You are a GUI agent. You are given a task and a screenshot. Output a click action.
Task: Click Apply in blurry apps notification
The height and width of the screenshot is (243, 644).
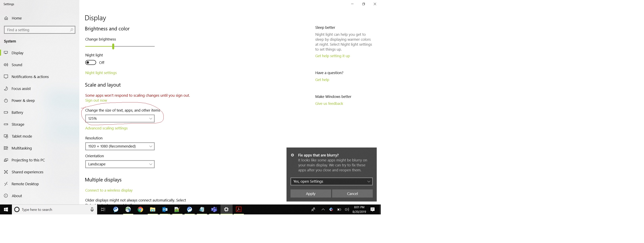coord(311,194)
